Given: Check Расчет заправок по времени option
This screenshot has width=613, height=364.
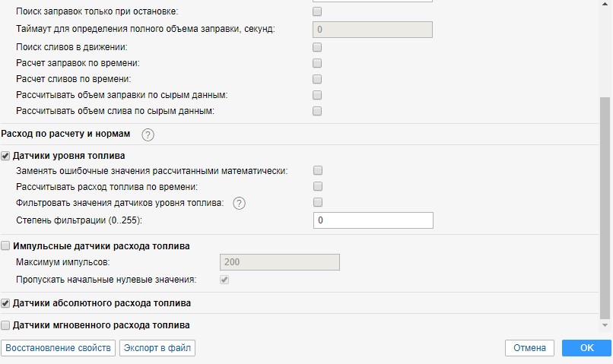Looking at the screenshot, I should coord(317,63).
